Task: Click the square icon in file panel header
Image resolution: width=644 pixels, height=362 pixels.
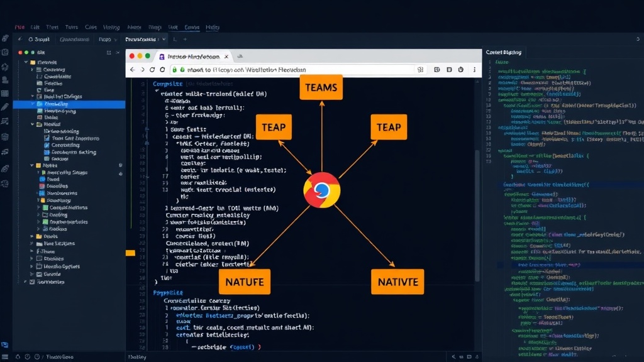Action: [x=109, y=53]
